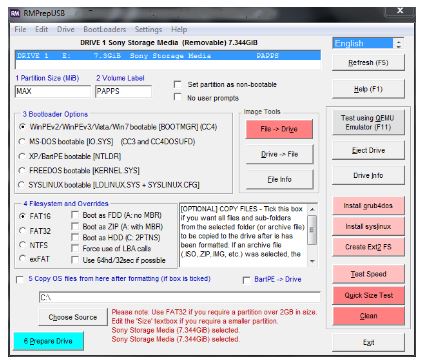Click the help text scrollbar thumb
The width and height of the screenshot is (422, 364).
312,230
